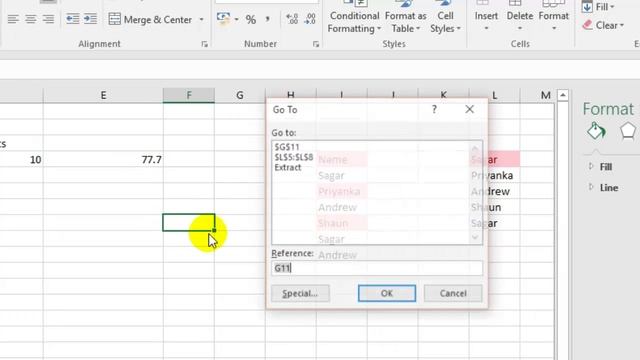Close the Go To dialog
Screen dimensions: 640x360
tap(469, 109)
